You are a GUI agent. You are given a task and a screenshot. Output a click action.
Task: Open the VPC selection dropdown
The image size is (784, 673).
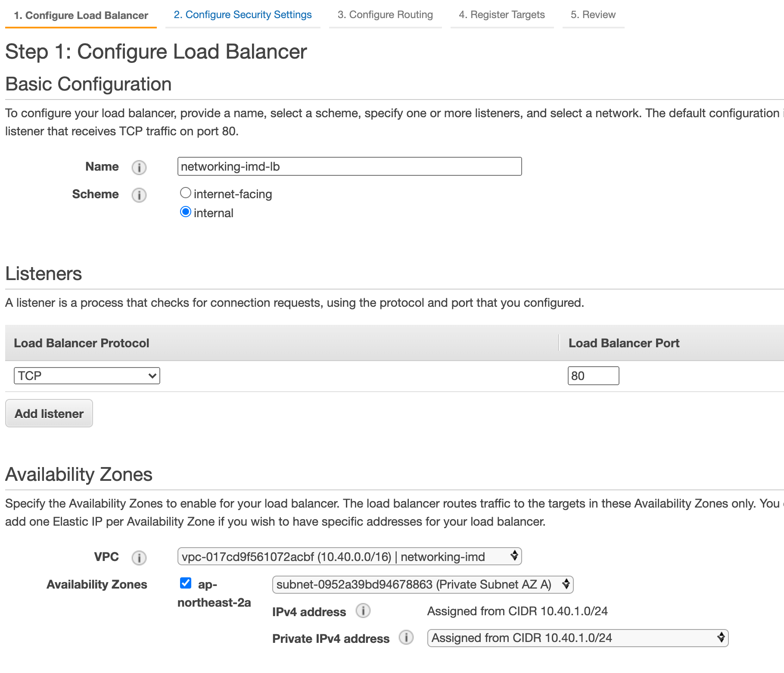[349, 556]
